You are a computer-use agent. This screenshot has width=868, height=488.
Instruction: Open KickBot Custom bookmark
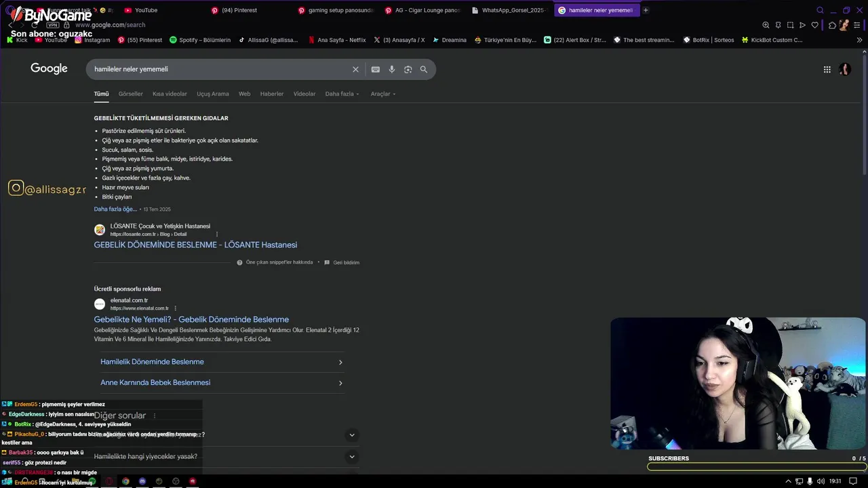772,40
